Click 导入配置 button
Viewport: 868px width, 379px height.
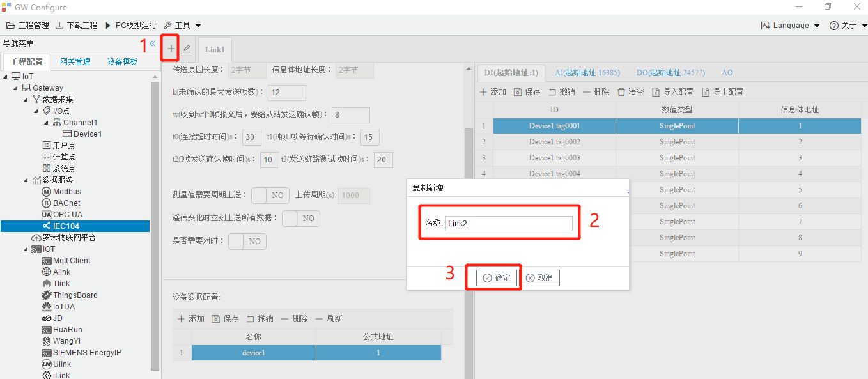[x=673, y=92]
